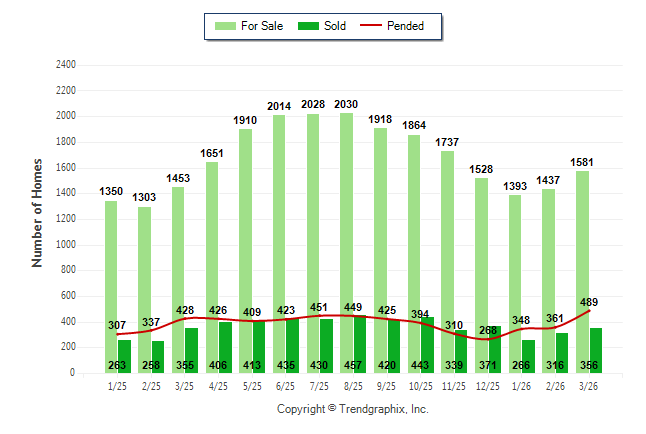The width and height of the screenshot is (646, 434).
Task: Click the Trendgraphix copyright text
Action: tap(352, 409)
